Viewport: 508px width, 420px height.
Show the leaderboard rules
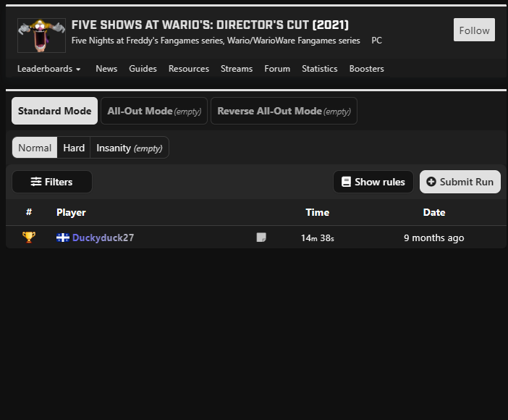pyautogui.click(x=373, y=182)
